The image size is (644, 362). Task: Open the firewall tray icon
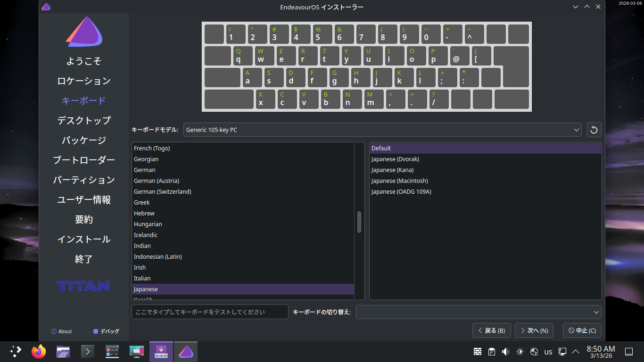(478, 352)
